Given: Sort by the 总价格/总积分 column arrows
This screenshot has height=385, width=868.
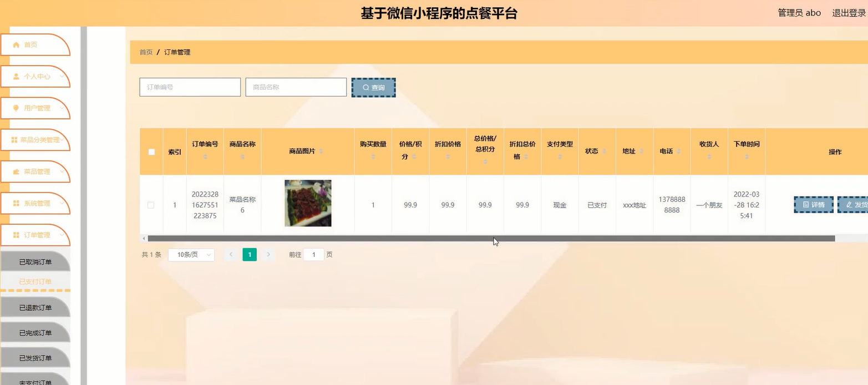Looking at the screenshot, I should tap(485, 162).
